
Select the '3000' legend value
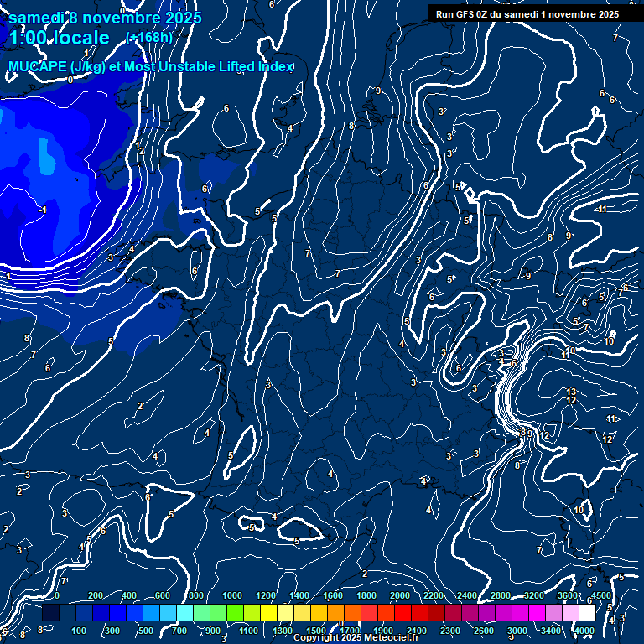(517, 631)
